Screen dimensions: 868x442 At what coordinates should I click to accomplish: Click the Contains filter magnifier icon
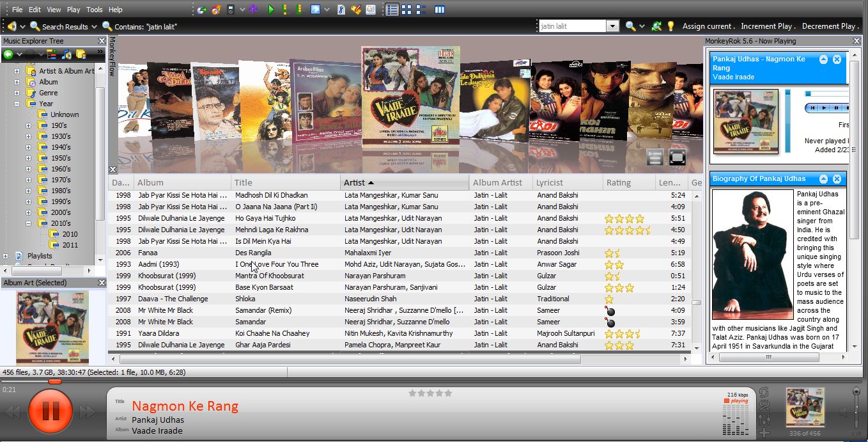coord(107,26)
